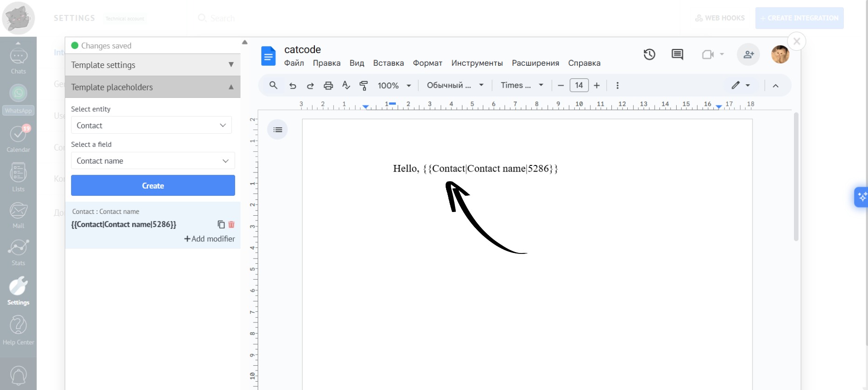Open the comments panel icon
868x390 pixels.
[677, 55]
